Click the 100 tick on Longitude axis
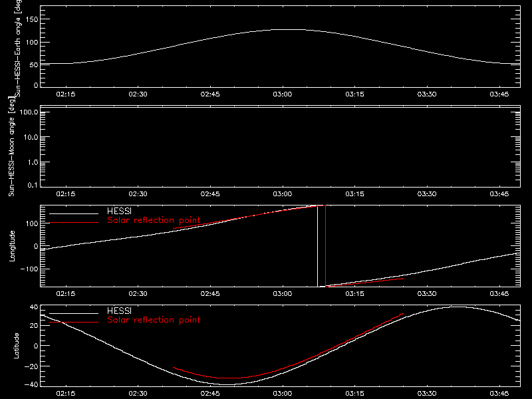This screenshot has height=399, width=532. click(x=32, y=223)
